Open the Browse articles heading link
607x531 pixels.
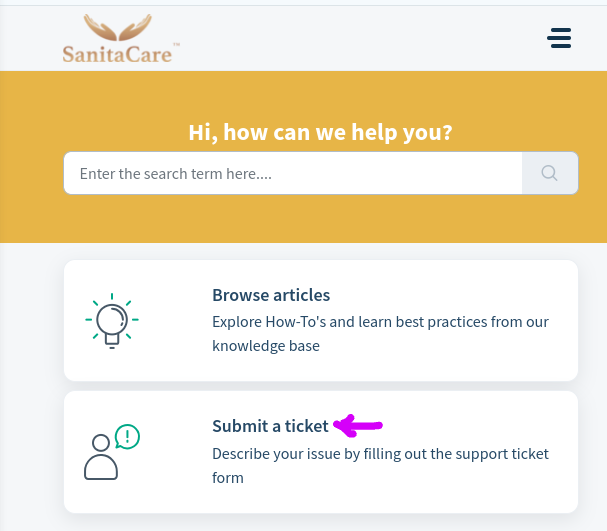point(271,295)
